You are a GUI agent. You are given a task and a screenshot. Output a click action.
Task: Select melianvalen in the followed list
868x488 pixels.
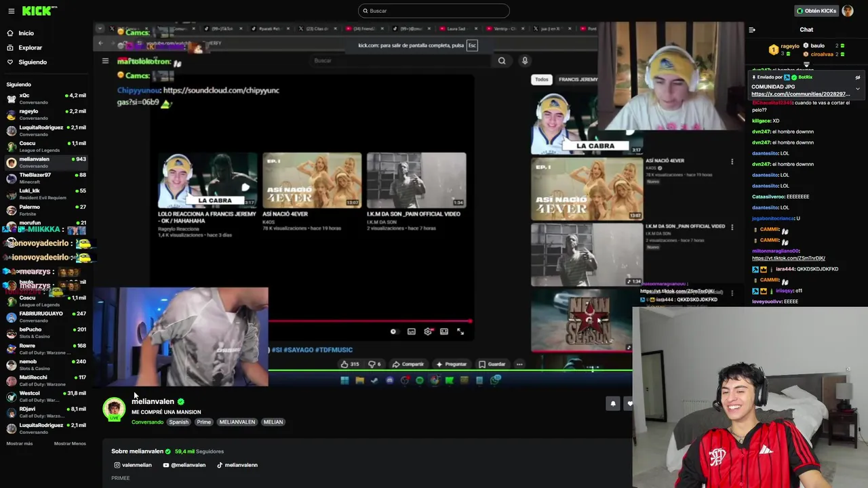[x=46, y=162]
